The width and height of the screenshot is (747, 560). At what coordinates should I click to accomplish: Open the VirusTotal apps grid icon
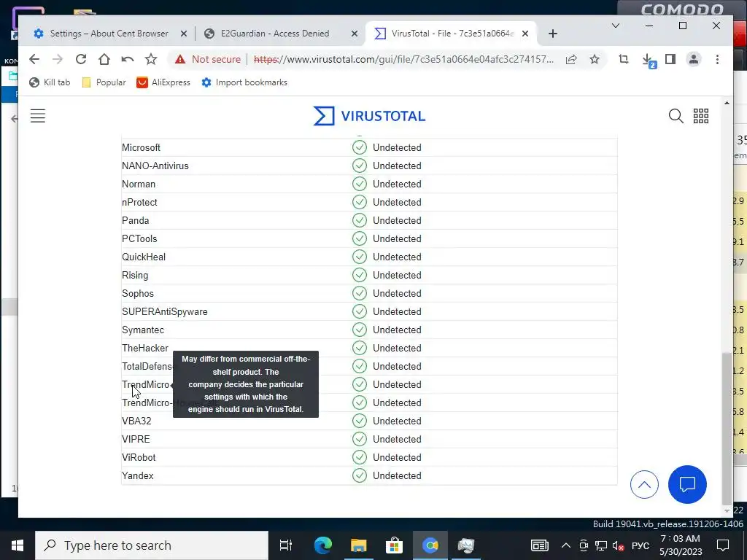click(x=701, y=116)
